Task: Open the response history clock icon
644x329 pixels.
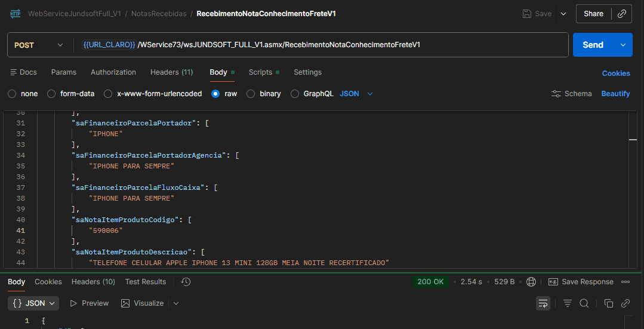Action: (x=186, y=282)
